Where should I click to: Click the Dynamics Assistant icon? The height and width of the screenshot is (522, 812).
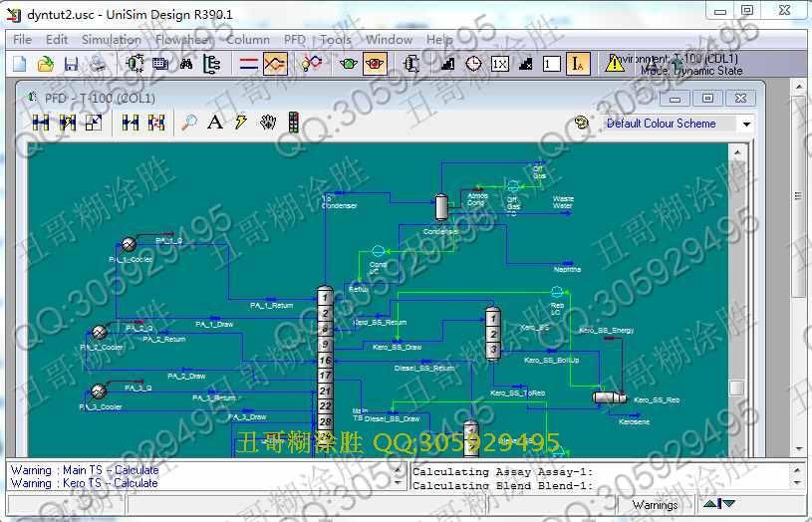312,64
